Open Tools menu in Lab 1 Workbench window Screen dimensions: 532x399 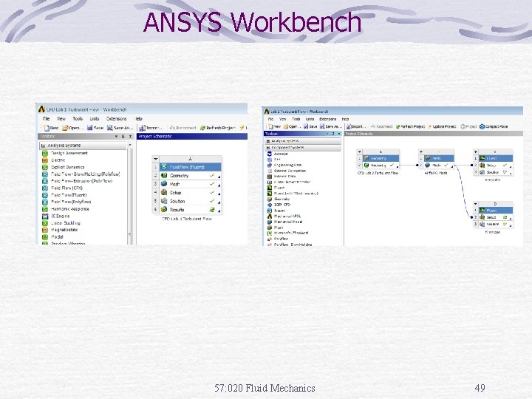(x=78, y=118)
